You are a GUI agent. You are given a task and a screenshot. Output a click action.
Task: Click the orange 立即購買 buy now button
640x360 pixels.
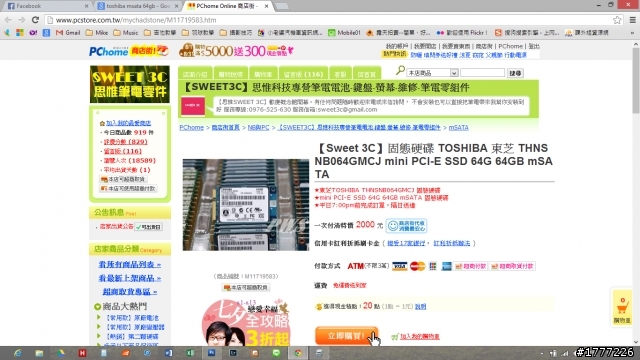tap(346, 336)
